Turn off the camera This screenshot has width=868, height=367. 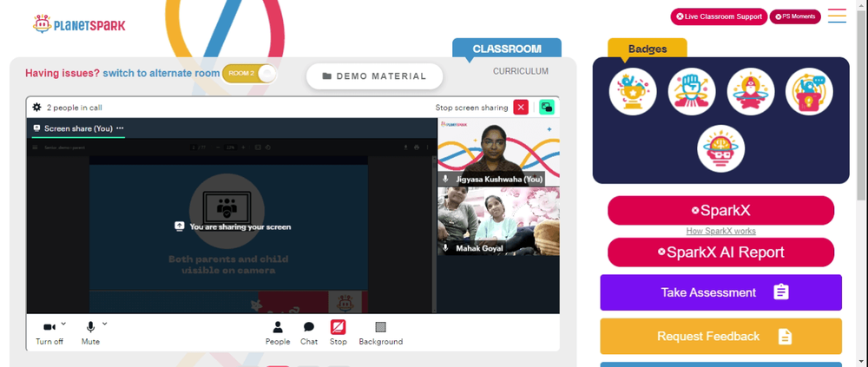click(49, 333)
